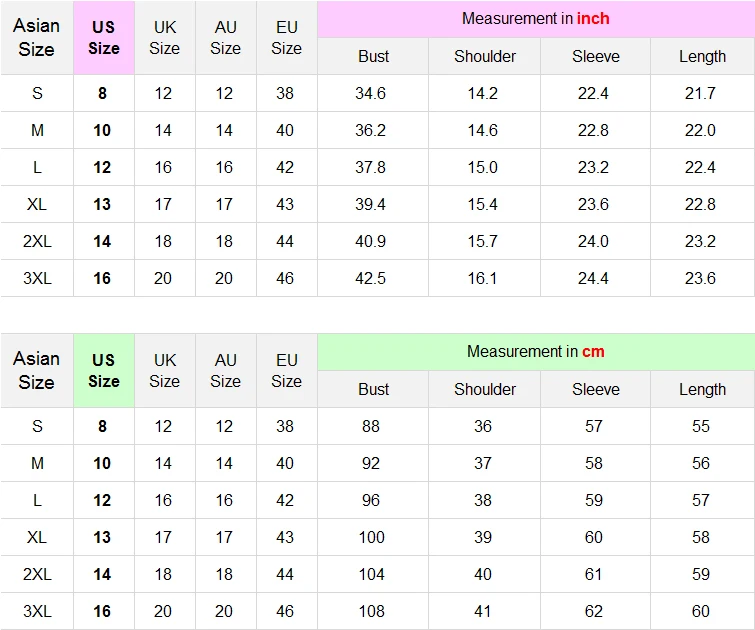Select length value 60 for 3XL
Image resolution: width=755 pixels, height=630 pixels.
tap(701, 611)
